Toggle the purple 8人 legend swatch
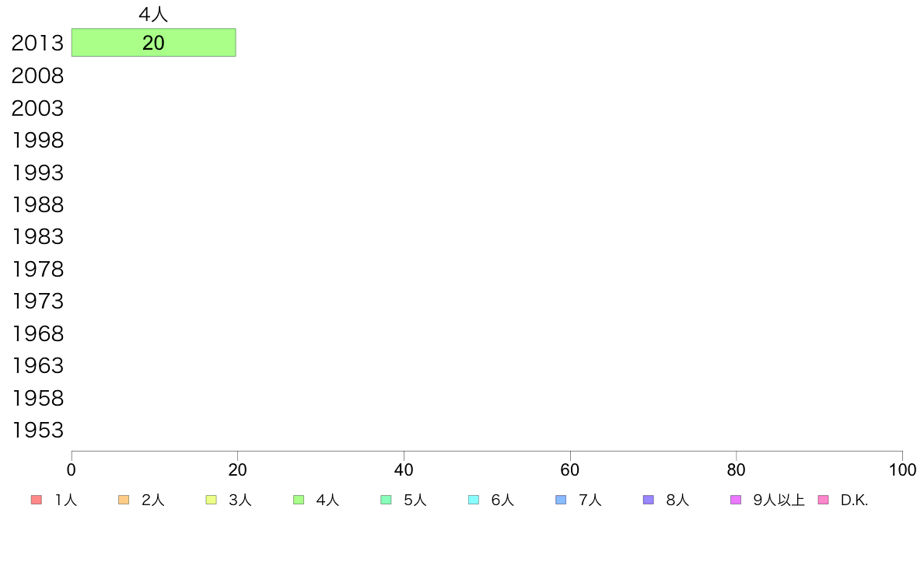This screenshot has height=572, width=924. click(x=648, y=500)
